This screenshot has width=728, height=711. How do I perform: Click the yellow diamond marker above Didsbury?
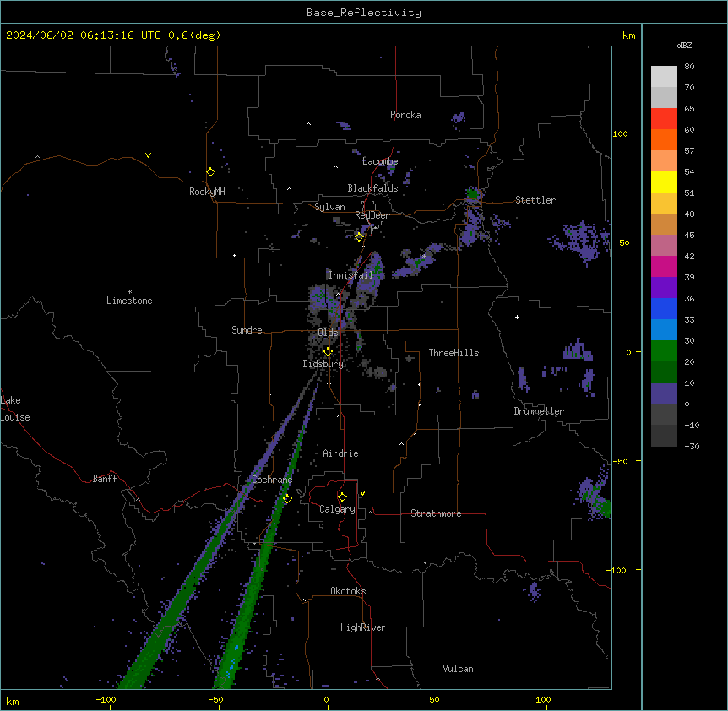[329, 351]
